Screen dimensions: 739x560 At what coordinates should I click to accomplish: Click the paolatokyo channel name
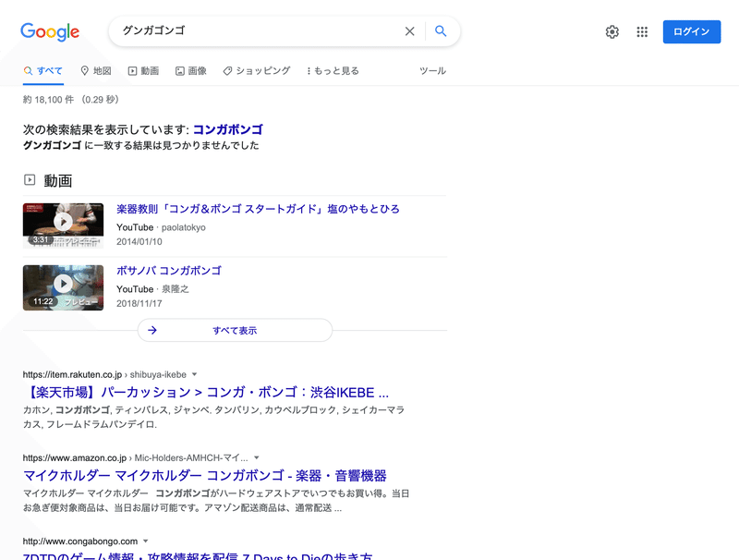pos(183,227)
